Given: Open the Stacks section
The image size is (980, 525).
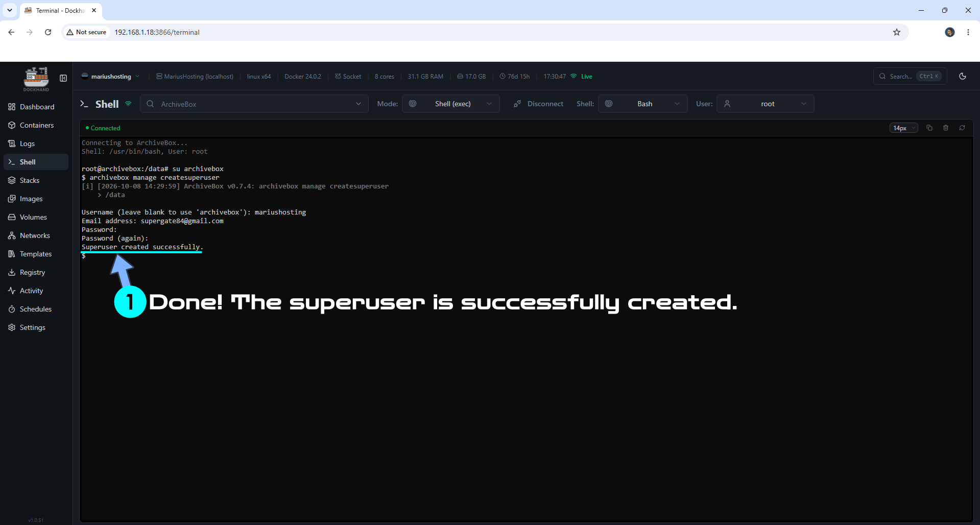Looking at the screenshot, I should 36,180.
